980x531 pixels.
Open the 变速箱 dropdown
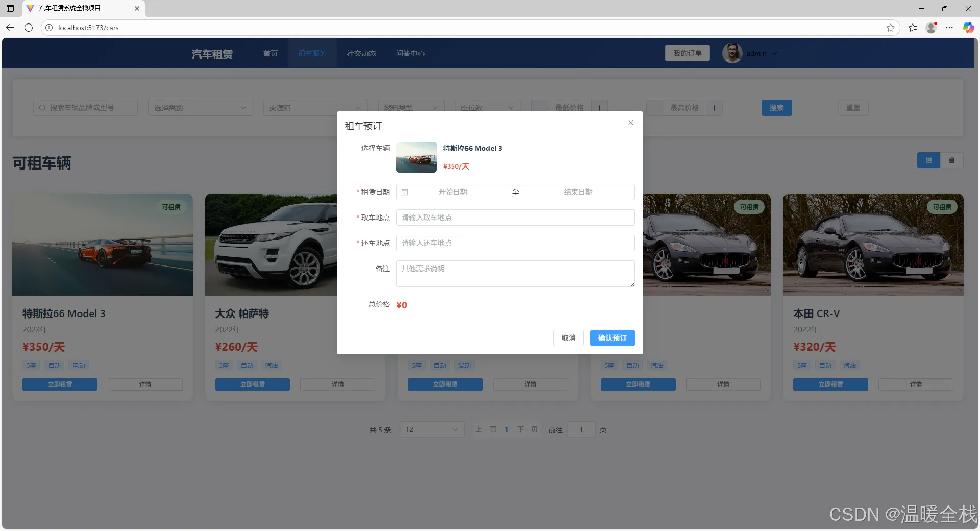pos(315,108)
